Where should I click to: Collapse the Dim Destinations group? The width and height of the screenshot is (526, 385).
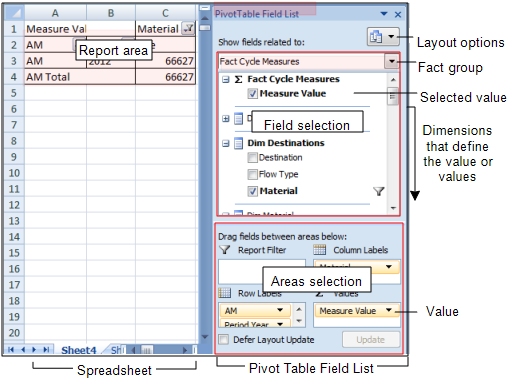(226, 144)
